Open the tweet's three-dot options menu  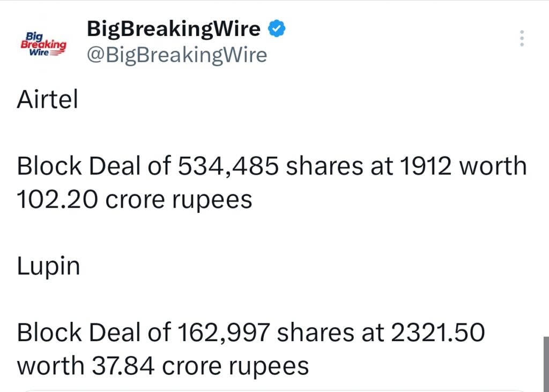pyautogui.click(x=521, y=38)
